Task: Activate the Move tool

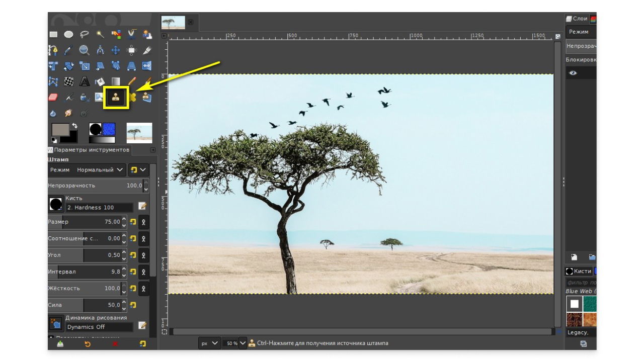Action: pyautogui.click(x=116, y=50)
